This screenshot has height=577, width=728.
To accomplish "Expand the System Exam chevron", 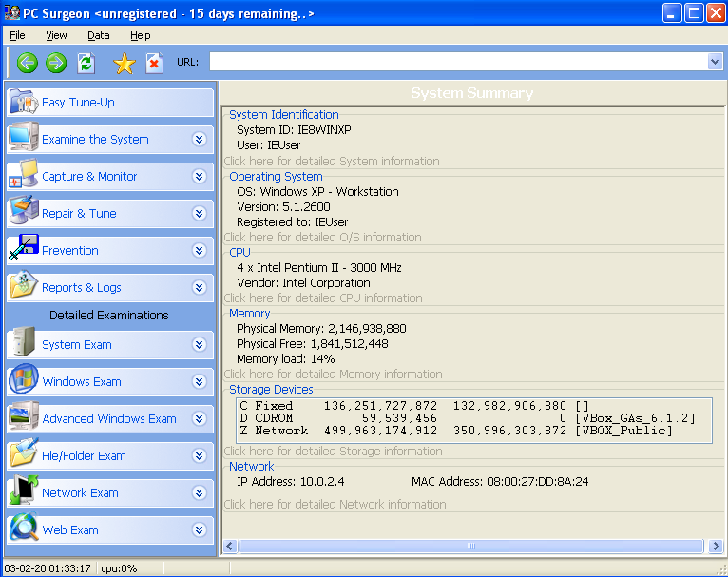I will [x=199, y=345].
